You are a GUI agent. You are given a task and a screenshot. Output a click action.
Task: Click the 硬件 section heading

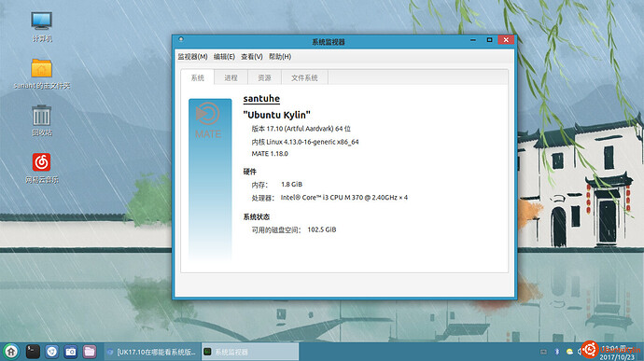[250, 172]
